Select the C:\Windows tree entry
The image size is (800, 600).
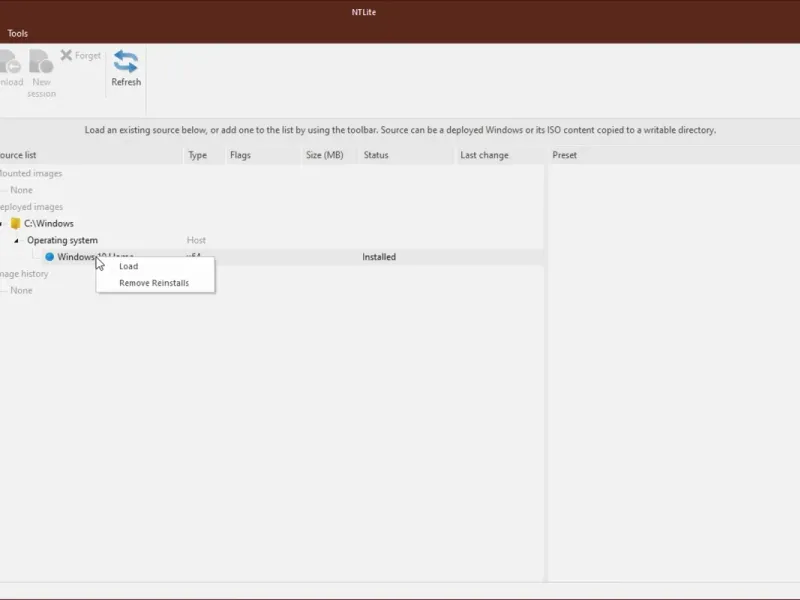coord(49,223)
